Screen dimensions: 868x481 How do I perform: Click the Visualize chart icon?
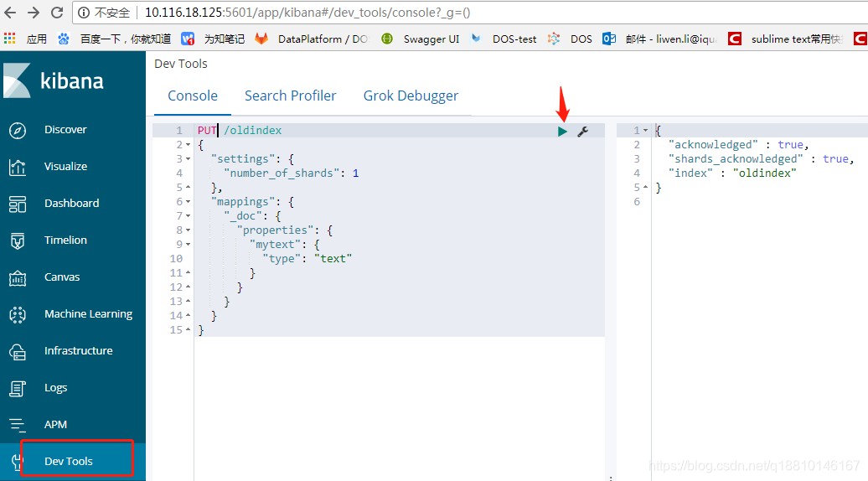[x=17, y=167]
